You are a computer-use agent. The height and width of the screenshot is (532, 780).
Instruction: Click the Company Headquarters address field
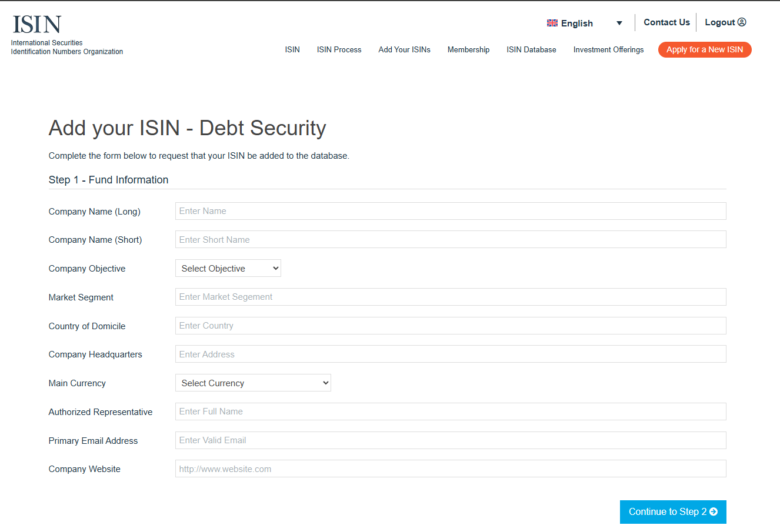tap(451, 354)
